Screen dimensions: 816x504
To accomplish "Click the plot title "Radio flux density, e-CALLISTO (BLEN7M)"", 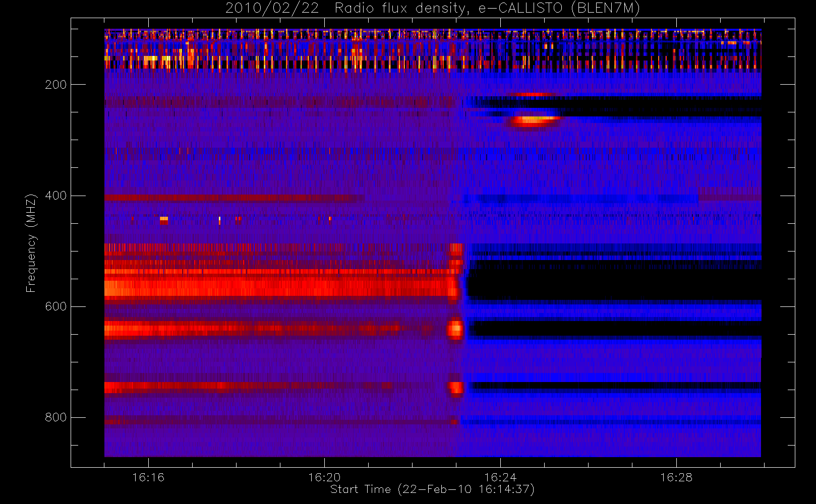I will (x=487, y=9).
